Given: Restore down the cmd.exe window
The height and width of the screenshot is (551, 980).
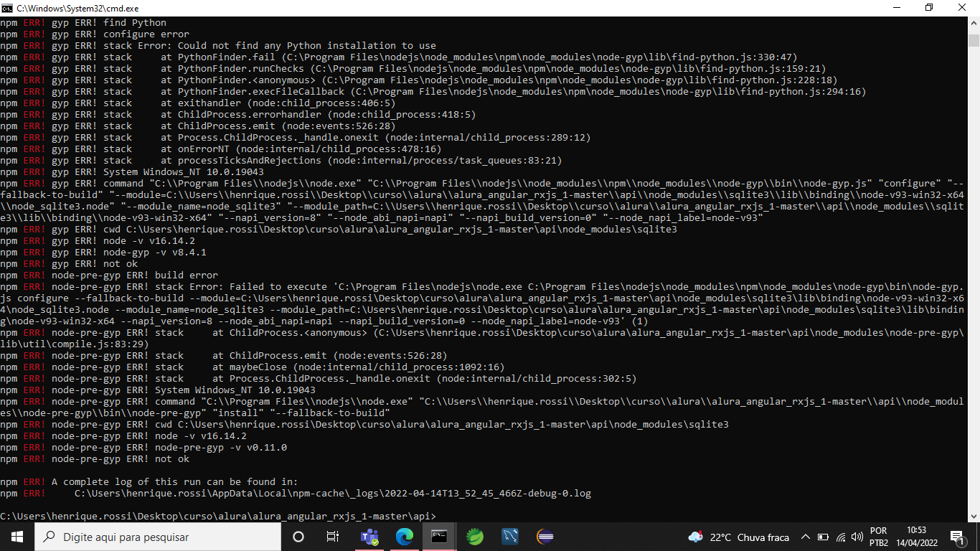Looking at the screenshot, I should pos(930,8).
